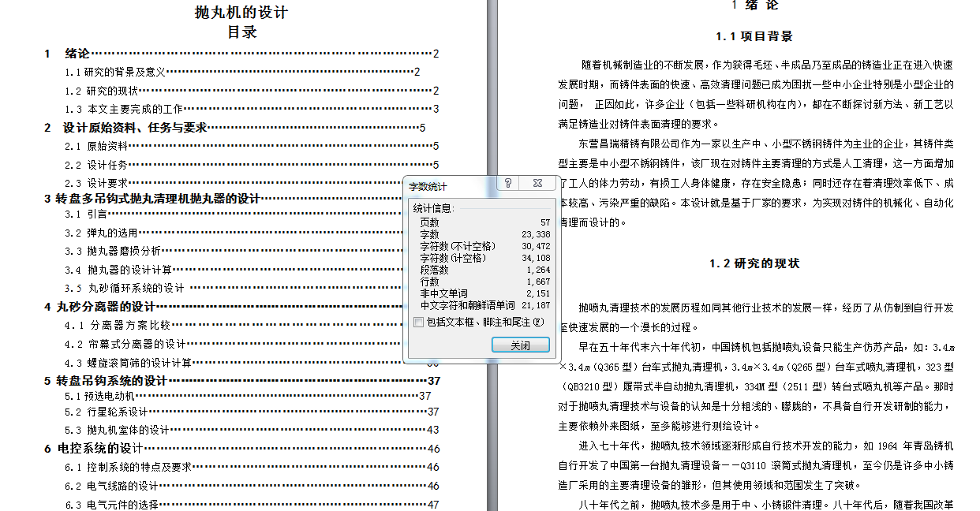Open contents entry 2 设计原始资料、任务与要求
The width and height of the screenshot is (980, 511).
235,127
